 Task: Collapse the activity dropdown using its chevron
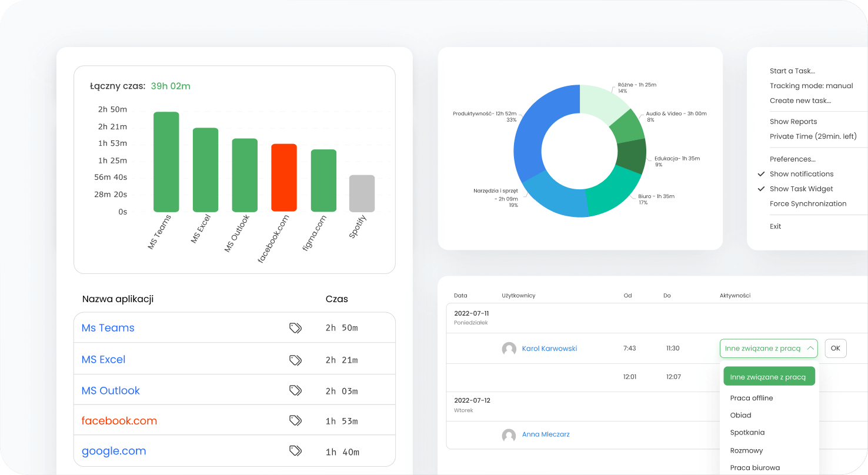point(810,349)
